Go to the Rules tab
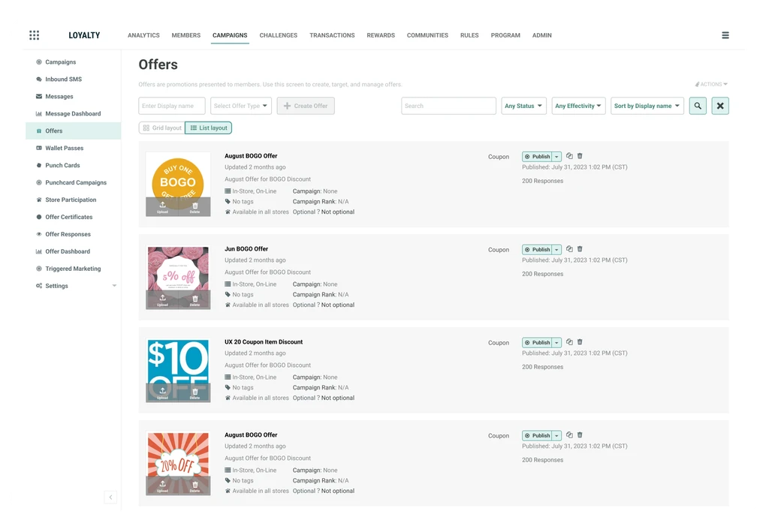Screen dimensions: 769x532 tap(469, 35)
